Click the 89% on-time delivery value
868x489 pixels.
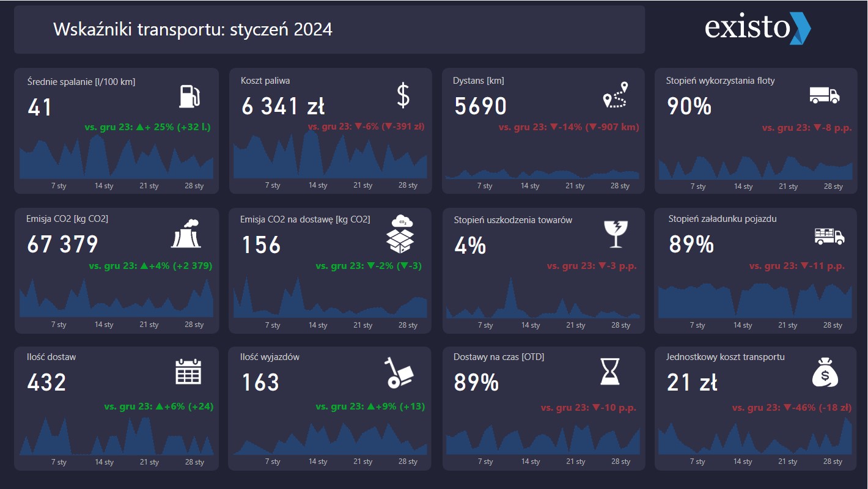pyautogui.click(x=476, y=383)
